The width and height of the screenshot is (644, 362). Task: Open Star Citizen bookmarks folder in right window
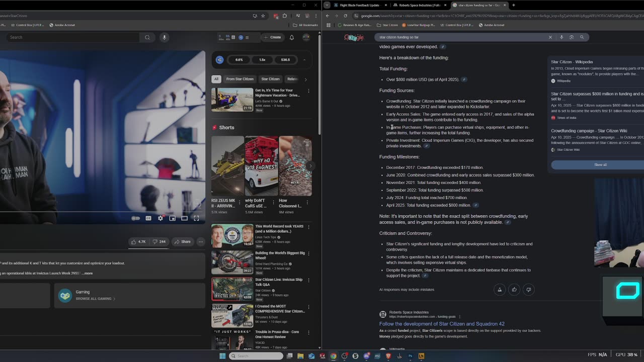[388, 25]
